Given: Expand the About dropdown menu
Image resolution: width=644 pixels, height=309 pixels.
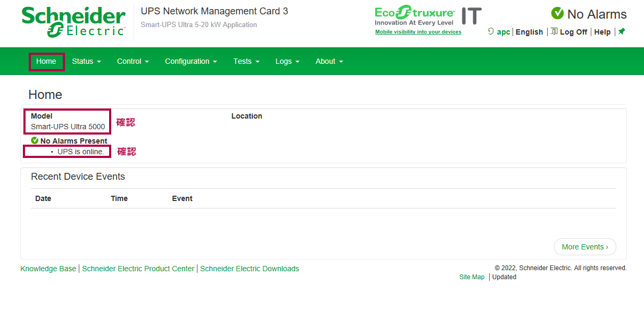Looking at the screenshot, I should pyautogui.click(x=329, y=61).
